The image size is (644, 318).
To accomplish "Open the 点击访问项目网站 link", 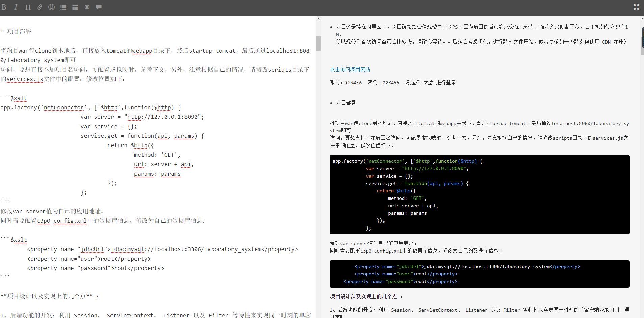I will tap(350, 69).
